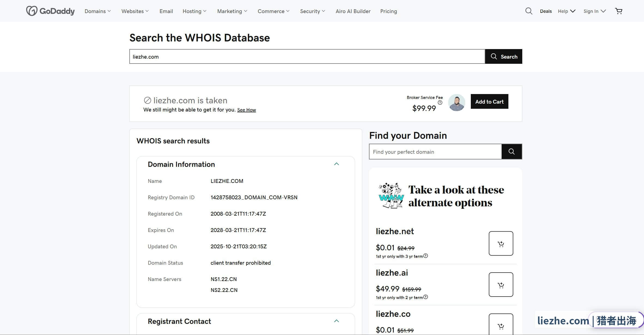Click the WHOIS search input containing liezhe.com
The width and height of the screenshot is (644, 335).
point(307,56)
